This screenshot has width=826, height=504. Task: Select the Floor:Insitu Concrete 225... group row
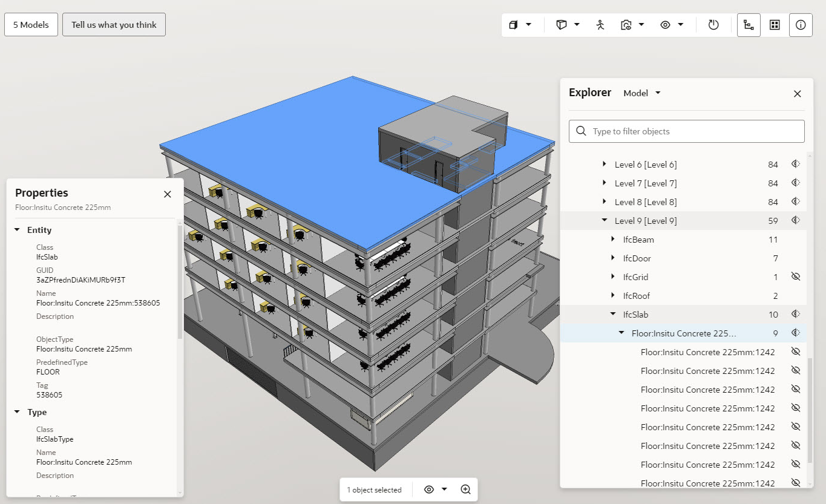[683, 333]
